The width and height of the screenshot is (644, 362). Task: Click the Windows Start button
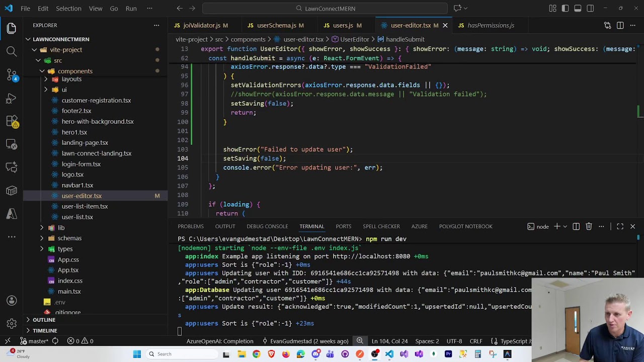click(137, 354)
